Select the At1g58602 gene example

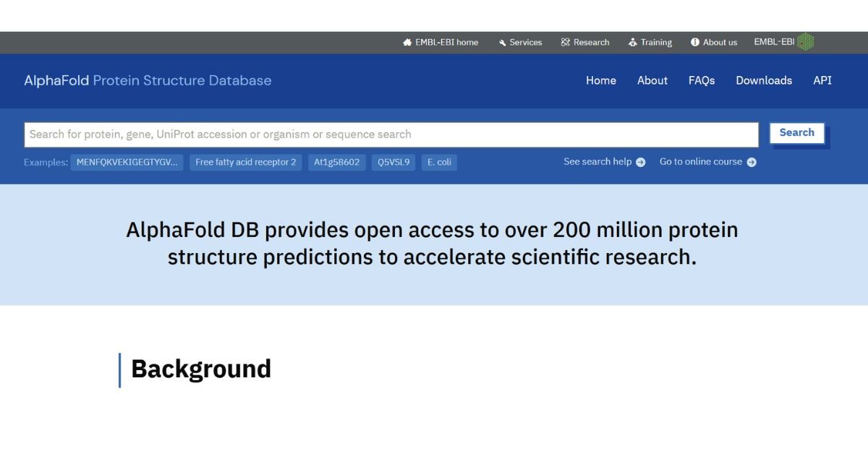[x=336, y=162]
